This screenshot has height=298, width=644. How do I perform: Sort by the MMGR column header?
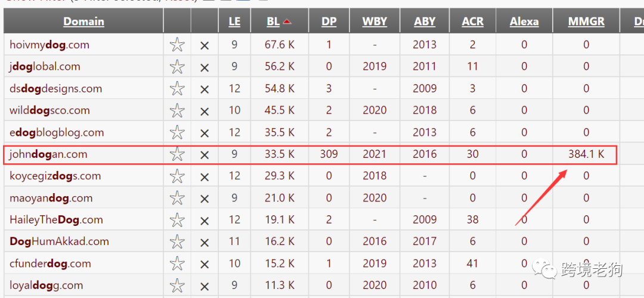coord(586,21)
